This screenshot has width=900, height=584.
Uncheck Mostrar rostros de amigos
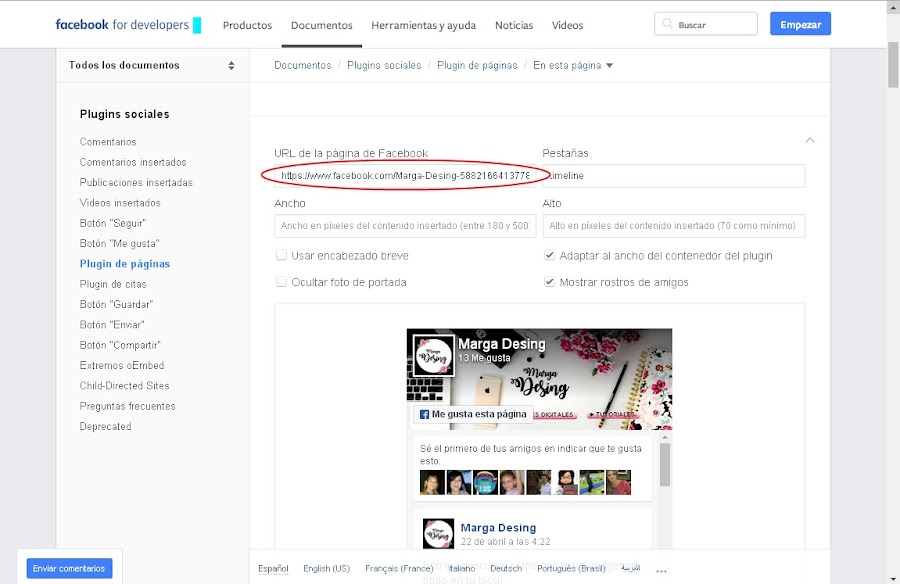tap(549, 281)
